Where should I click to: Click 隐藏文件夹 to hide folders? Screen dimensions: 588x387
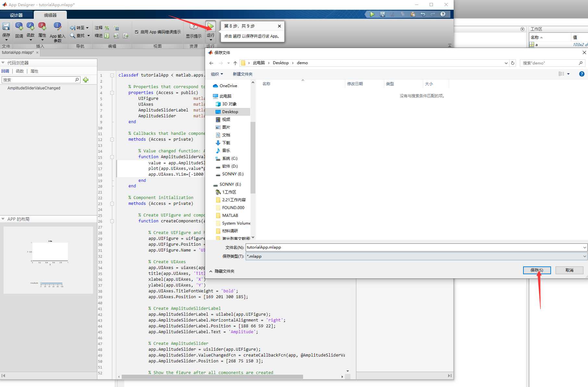point(222,271)
